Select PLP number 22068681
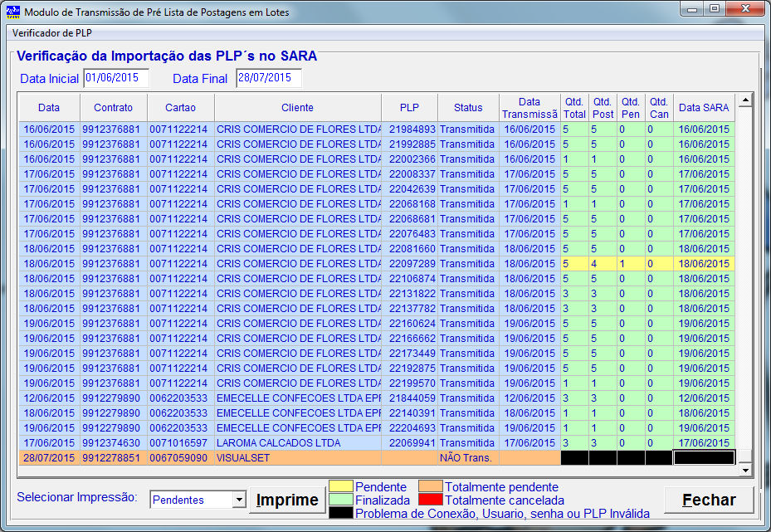771x532 pixels. pyautogui.click(x=412, y=219)
